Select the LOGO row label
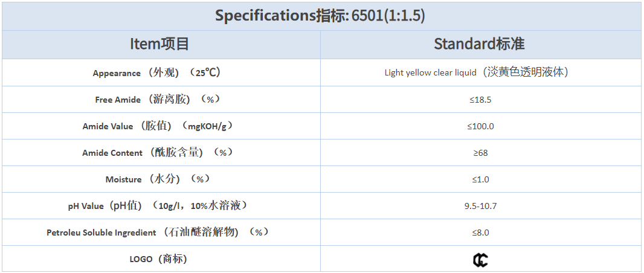 [x=158, y=259]
